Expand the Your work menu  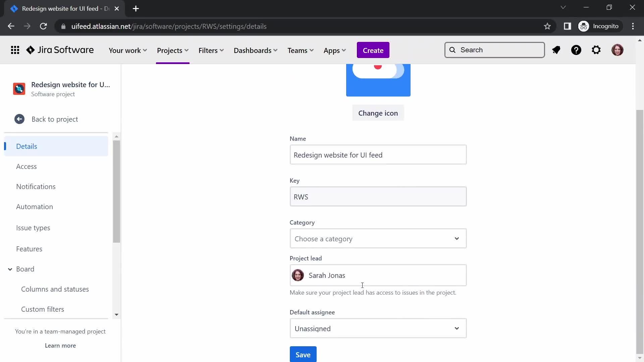[128, 50]
